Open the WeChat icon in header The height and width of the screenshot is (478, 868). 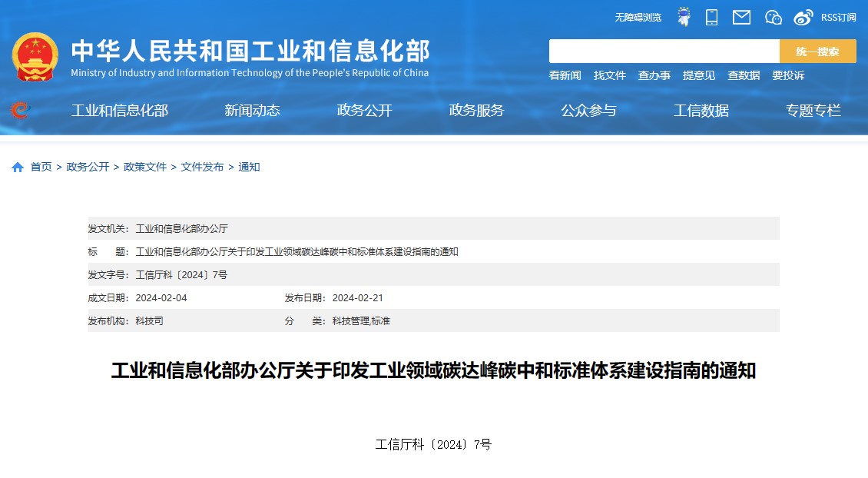coord(773,17)
